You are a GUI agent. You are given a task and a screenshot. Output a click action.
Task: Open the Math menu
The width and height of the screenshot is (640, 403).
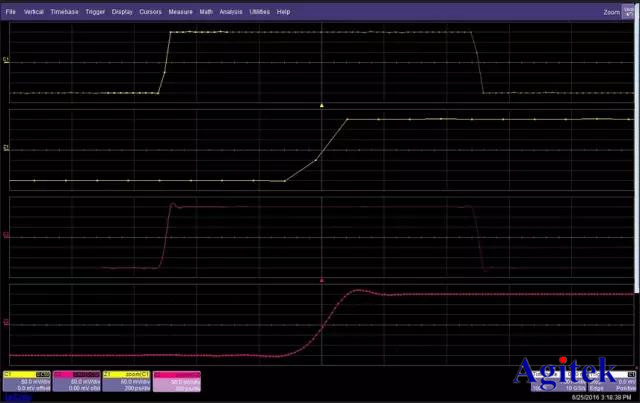[206, 12]
